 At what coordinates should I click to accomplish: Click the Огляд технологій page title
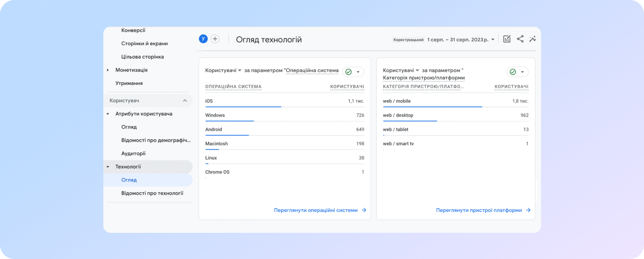(269, 40)
